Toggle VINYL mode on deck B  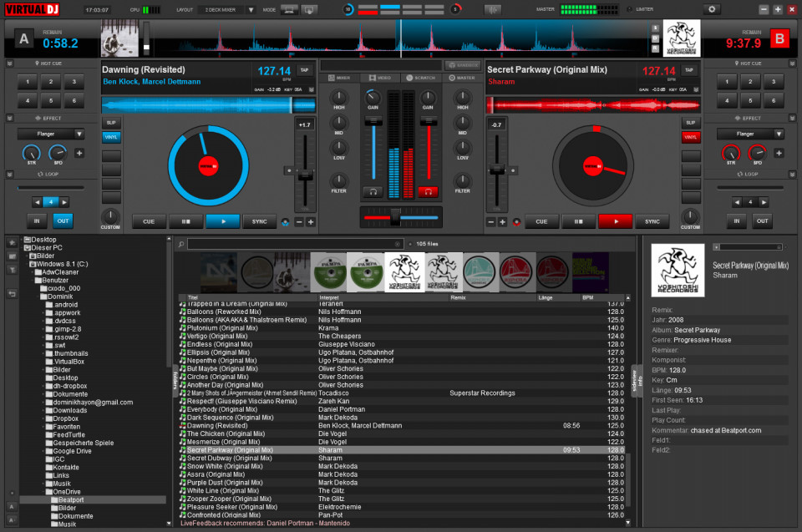point(691,137)
